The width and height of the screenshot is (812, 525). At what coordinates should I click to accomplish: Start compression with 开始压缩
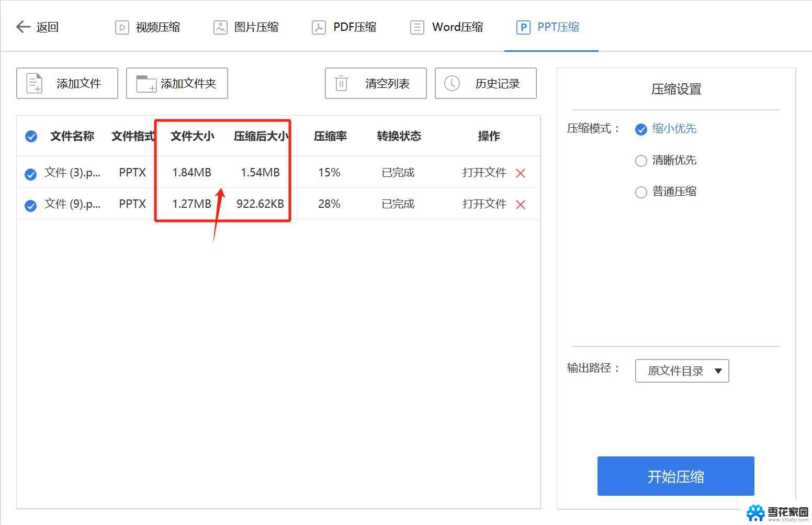(675, 476)
